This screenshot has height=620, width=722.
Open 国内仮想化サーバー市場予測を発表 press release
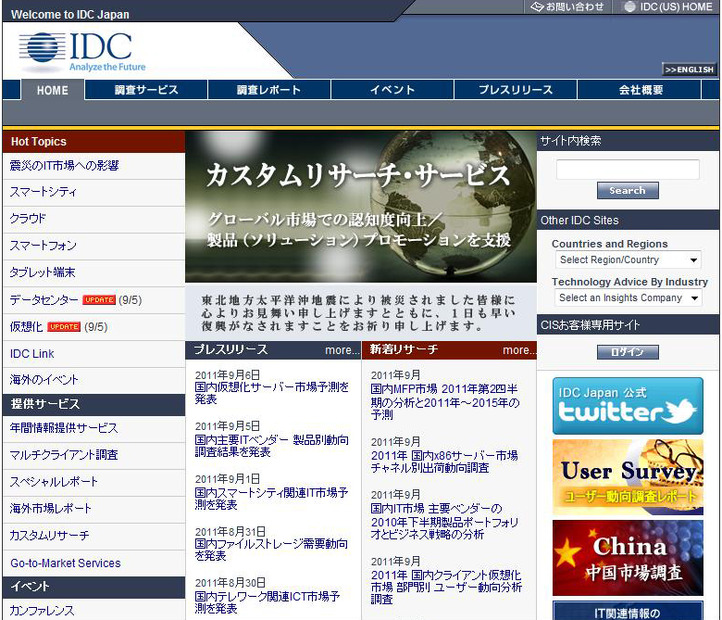272,393
